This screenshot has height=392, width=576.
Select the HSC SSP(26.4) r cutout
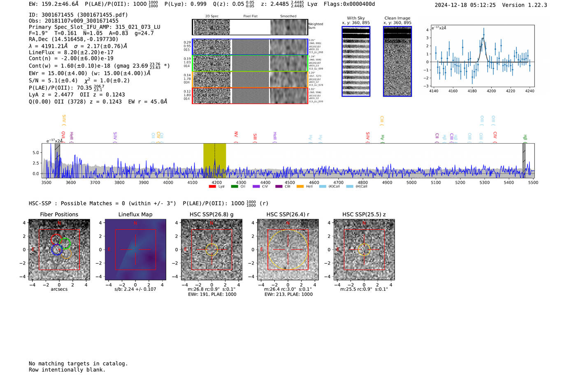pos(288,250)
